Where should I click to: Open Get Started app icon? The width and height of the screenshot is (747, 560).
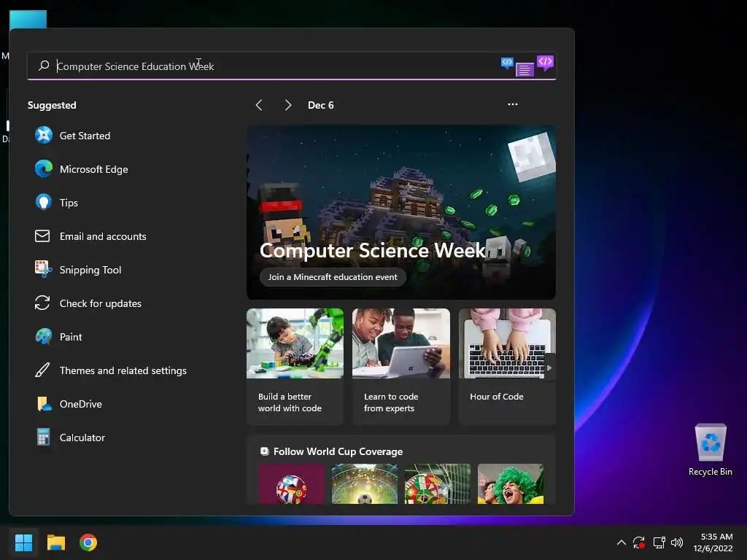[43, 135]
